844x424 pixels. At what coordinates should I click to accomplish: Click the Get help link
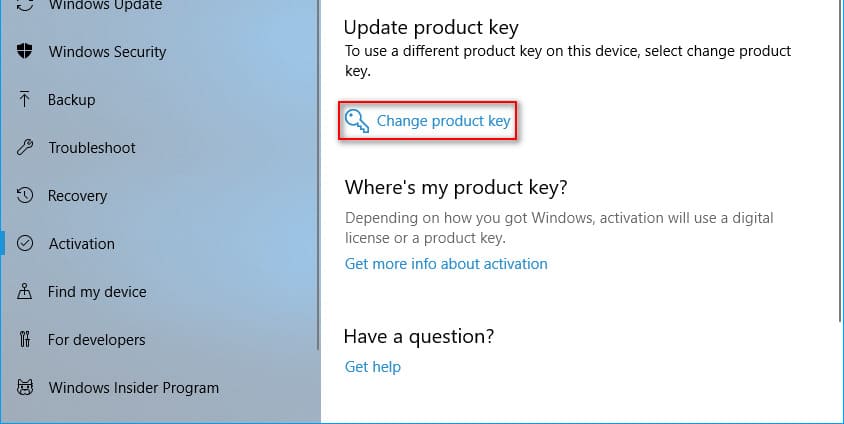click(x=372, y=367)
